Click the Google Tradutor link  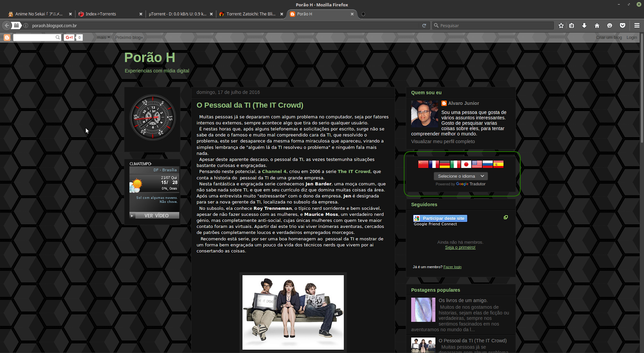[471, 184]
